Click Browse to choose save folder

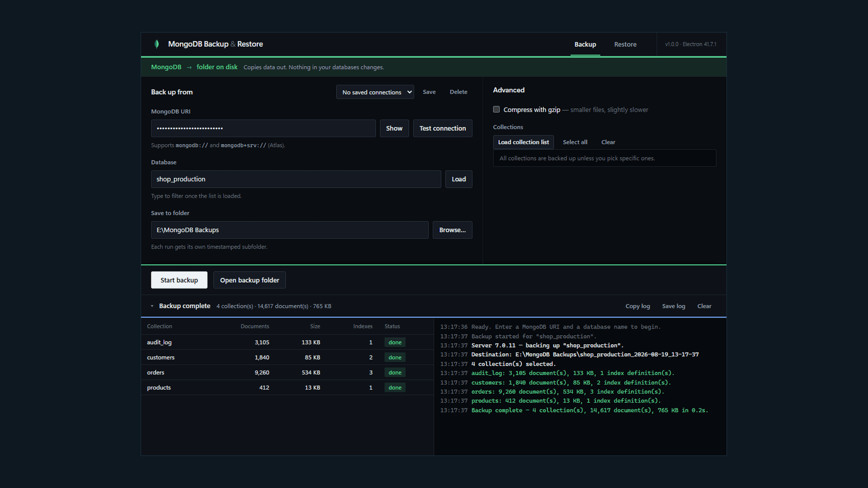(452, 230)
